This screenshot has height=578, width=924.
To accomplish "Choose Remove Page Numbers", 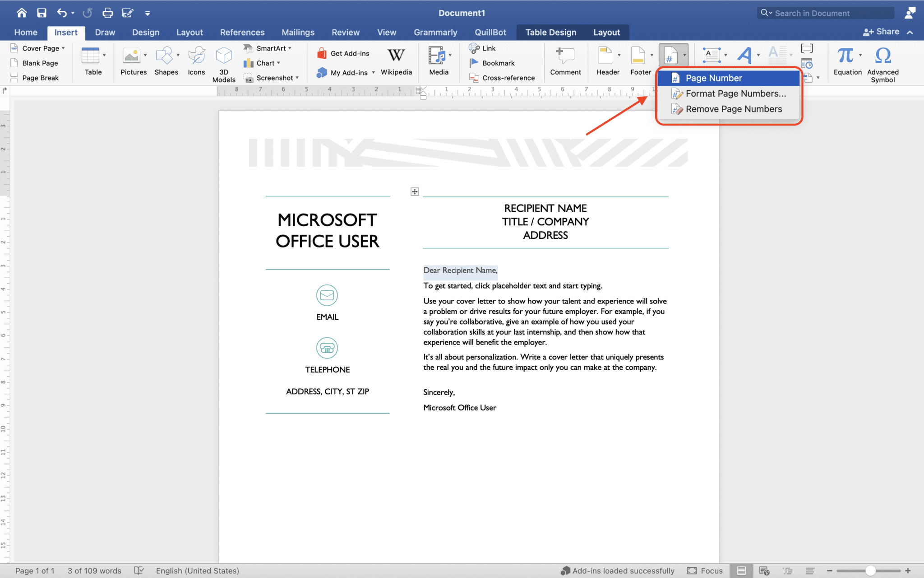I will pos(728,109).
